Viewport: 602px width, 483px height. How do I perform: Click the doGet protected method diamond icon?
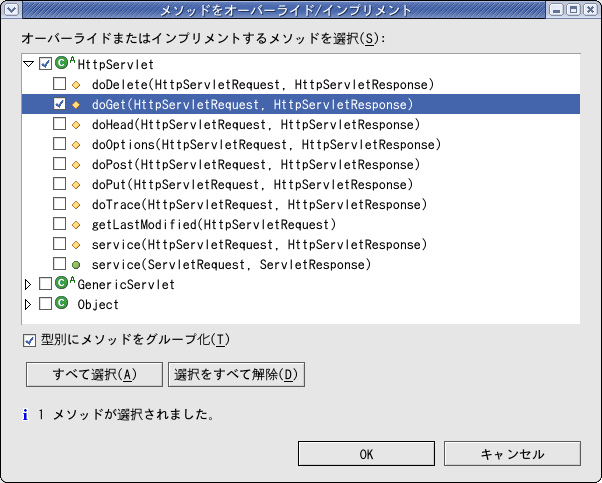tap(76, 105)
